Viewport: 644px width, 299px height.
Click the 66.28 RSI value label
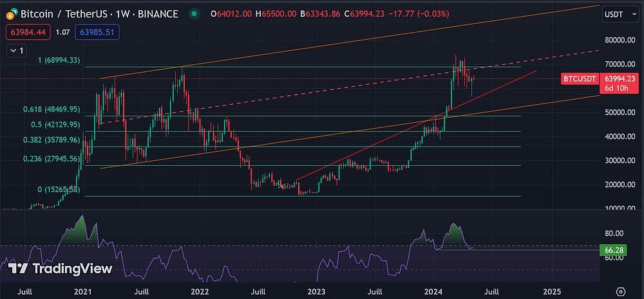coord(613,249)
